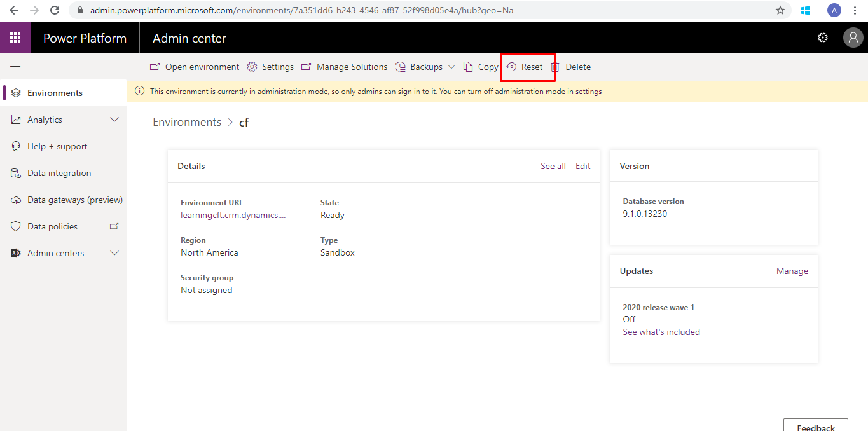Open Admin centers in the sidebar
This screenshot has height=431, width=868.
coord(64,253)
